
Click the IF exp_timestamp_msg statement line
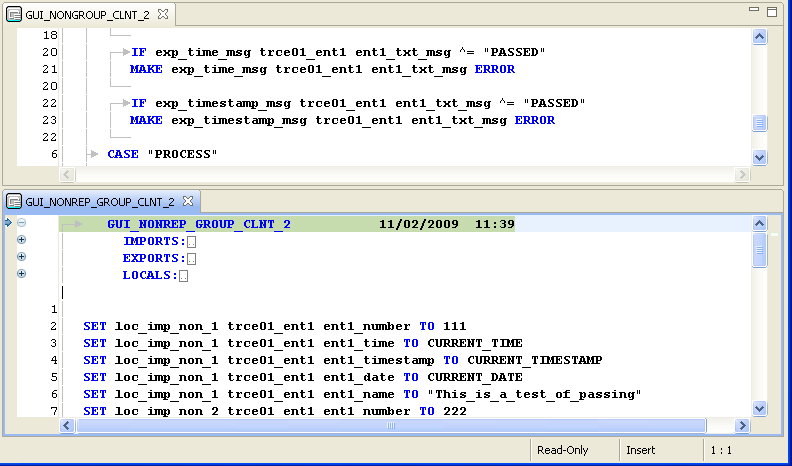[x=358, y=103]
